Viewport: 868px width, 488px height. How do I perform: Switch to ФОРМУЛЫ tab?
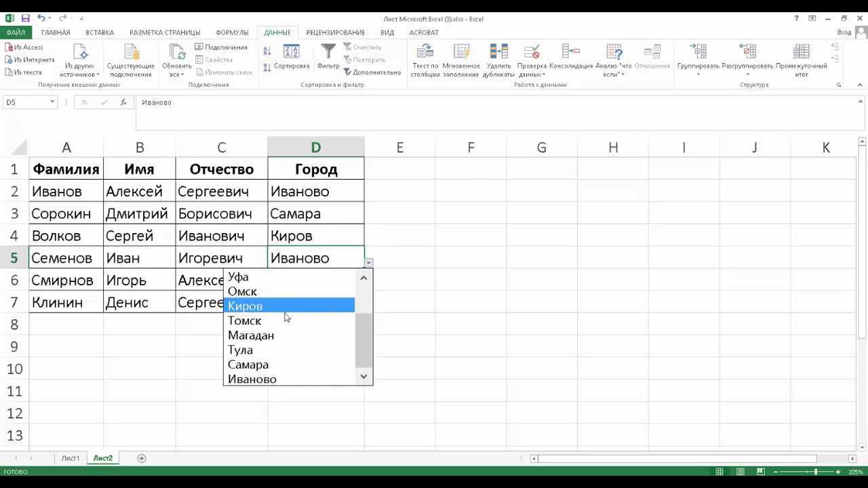[233, 33]
